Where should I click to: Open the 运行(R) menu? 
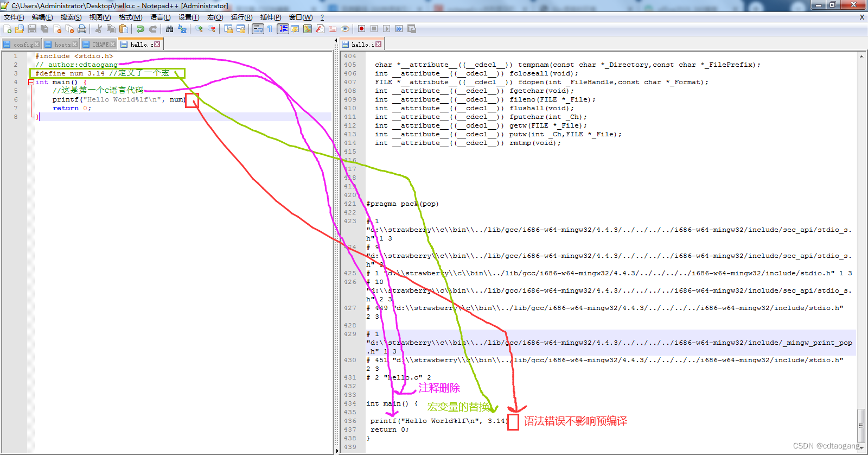click(241, 17)
